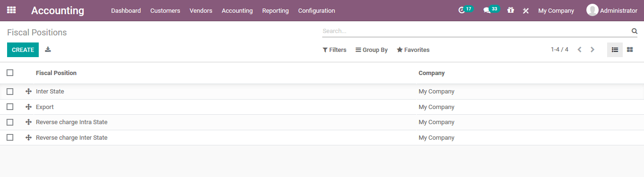Viewport: 644px width, 177px height.
Task: Click My Company cell in Inter State row
Action: pyautogui.click(x=437, y=92)
